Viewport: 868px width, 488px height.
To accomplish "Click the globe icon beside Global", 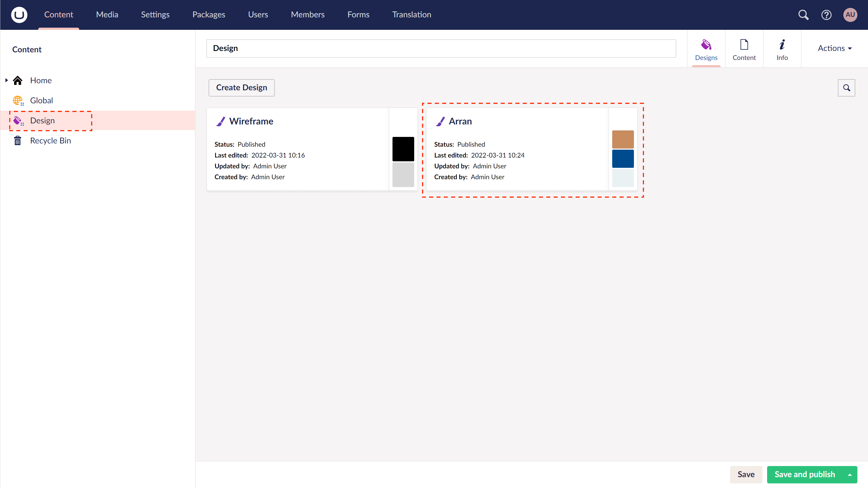I will 18,100.
